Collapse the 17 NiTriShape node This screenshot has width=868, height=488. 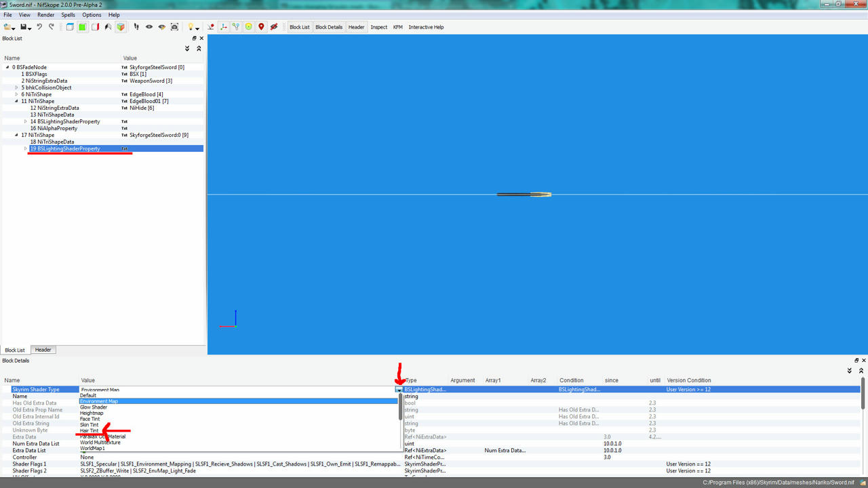pyautogui.click(x=16, y=135)
